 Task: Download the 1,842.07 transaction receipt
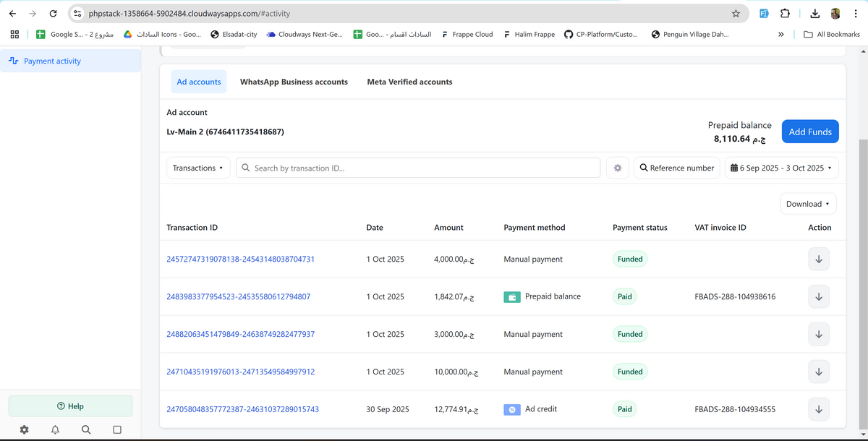point(818,296)
